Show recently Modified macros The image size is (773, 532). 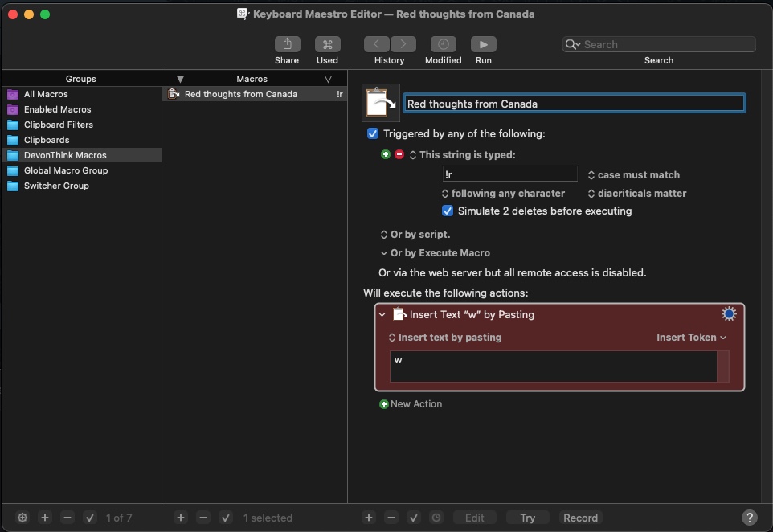coord(444,44)
